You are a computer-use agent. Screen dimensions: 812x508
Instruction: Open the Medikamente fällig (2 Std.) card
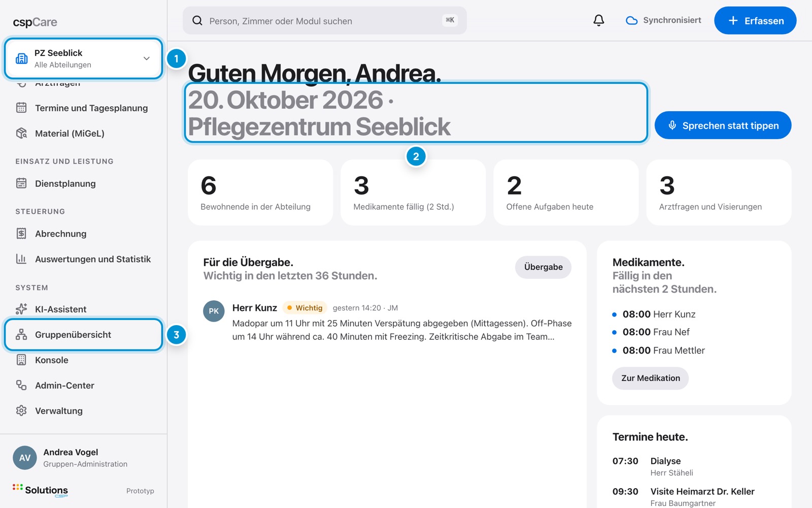click(413, 193)
